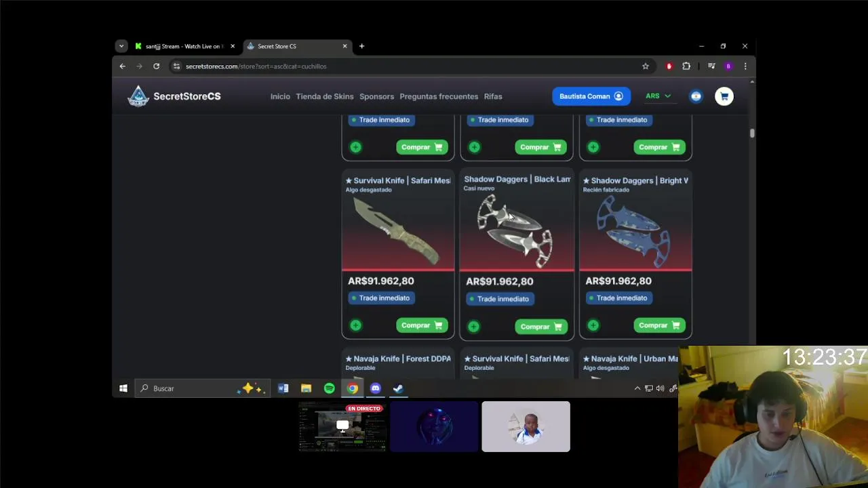Open Chrome three-dot menu
Screen dimensions: 868x488
point(745,66)
